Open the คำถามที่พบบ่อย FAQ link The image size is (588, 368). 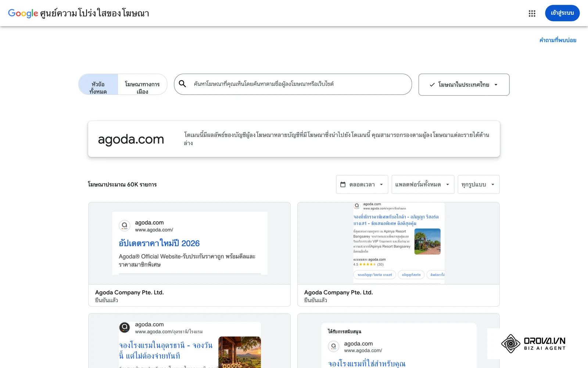[557, 40]
